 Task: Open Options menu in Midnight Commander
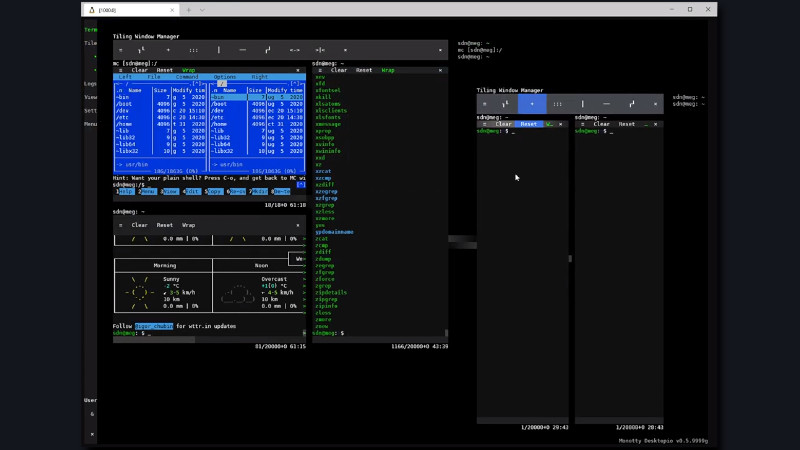coord(224,77)
